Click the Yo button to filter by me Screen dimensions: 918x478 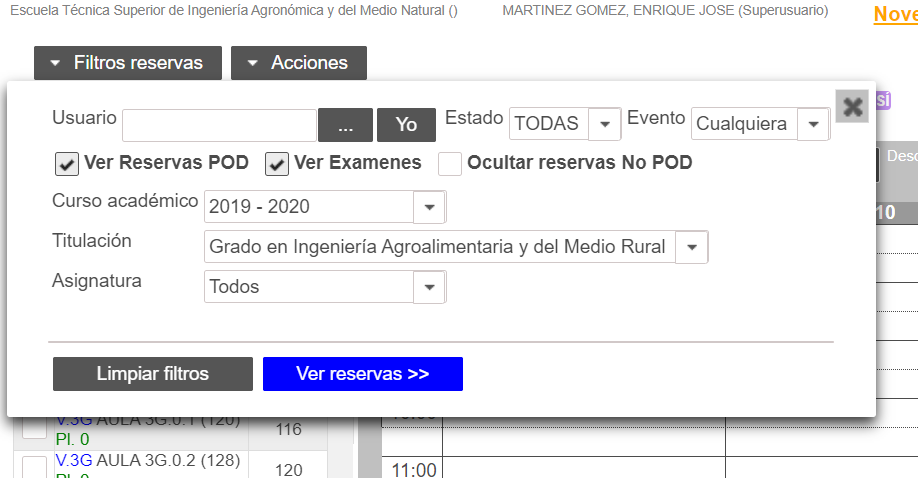tap(406, 125)
